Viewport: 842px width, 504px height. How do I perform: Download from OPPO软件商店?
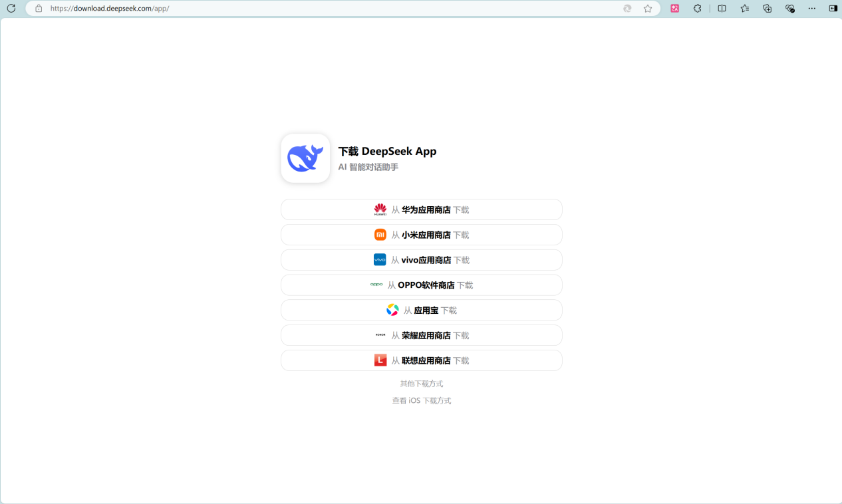422,285
